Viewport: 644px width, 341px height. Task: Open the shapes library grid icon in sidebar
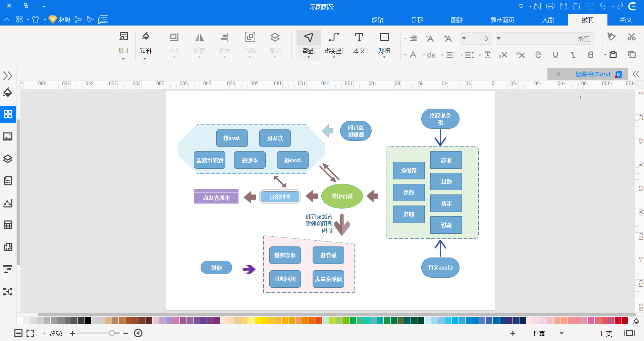8,114
